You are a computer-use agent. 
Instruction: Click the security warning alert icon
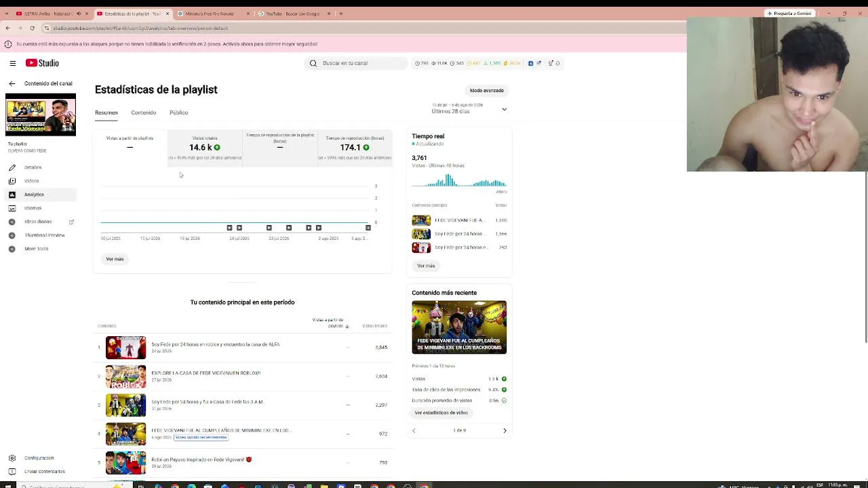tap(8, 44)
